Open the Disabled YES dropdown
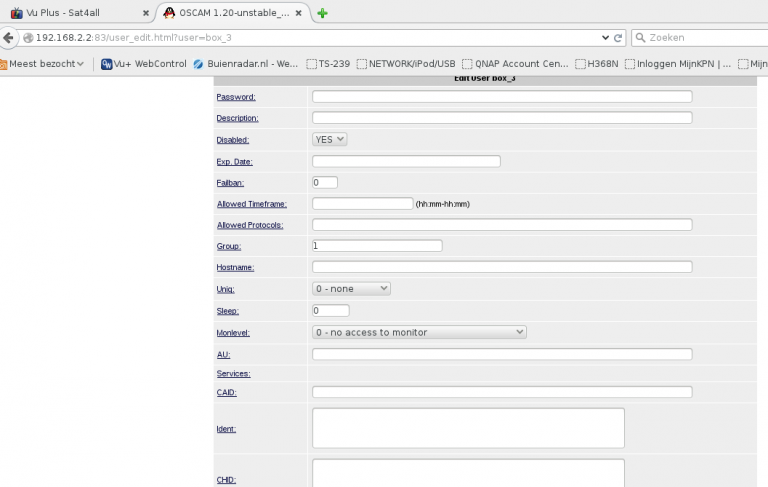The height and width of the screenshot is (487, 768). (x=329, y=140)
